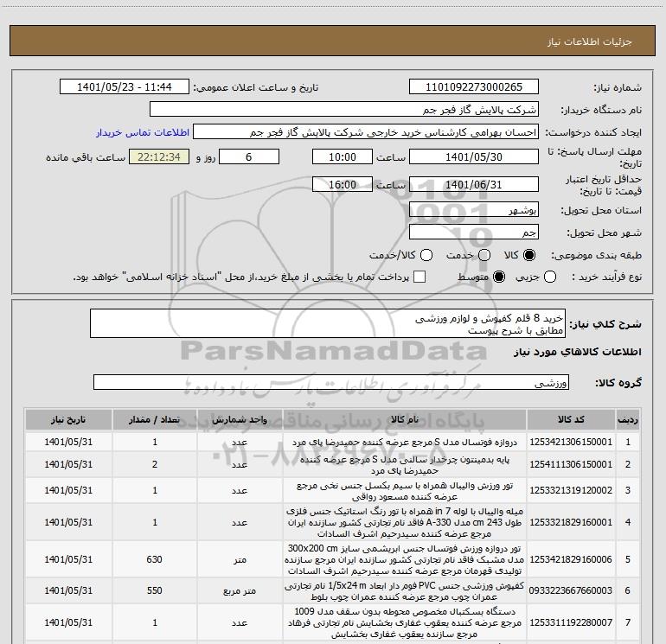Click the متر unit in row 5
666x644 pixels.
point(240,560)
